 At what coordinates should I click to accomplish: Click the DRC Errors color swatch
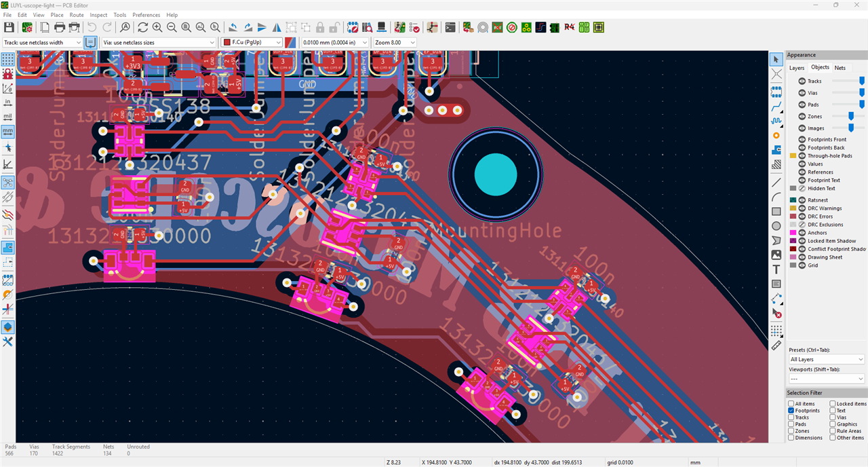point(793,217)
